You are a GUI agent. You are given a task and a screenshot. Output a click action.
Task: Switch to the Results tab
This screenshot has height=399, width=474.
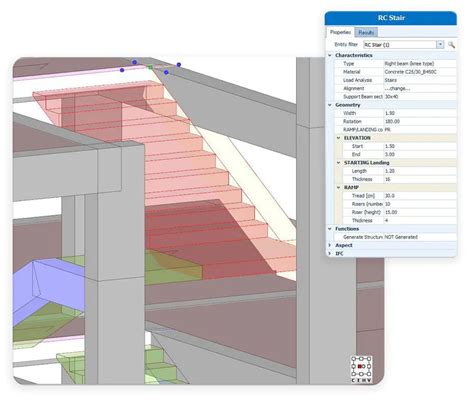coord(366,32)
